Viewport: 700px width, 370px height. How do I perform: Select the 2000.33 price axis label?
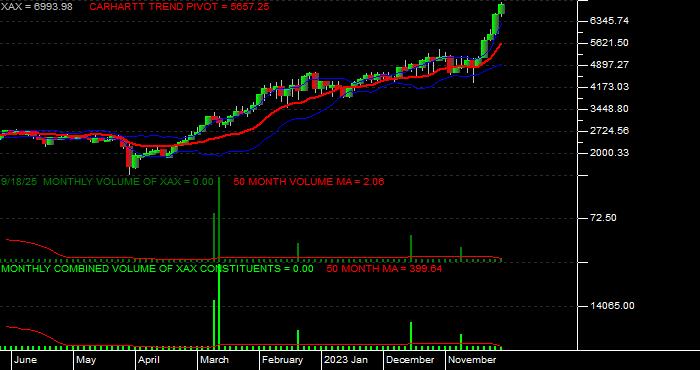point(609,153)
